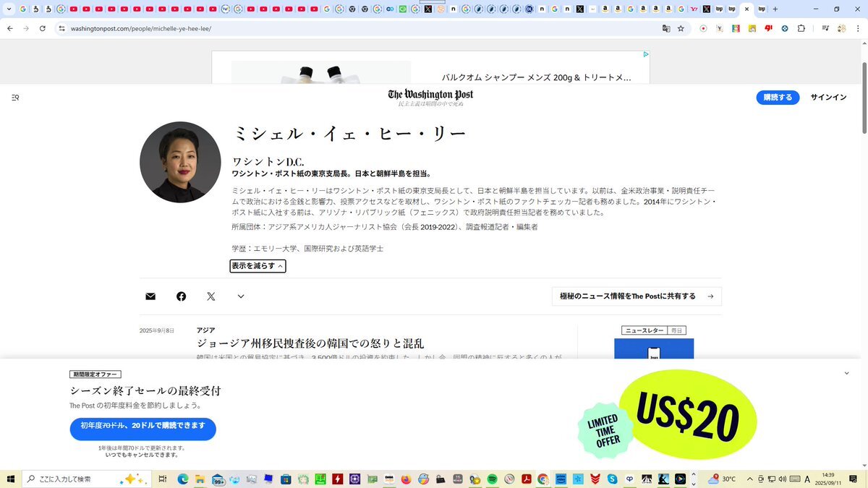Image resolution: width=868 pixels, height=488 pixels.
Task: Switch to the Yahoo tab
Action: click(x=694, y=9)
